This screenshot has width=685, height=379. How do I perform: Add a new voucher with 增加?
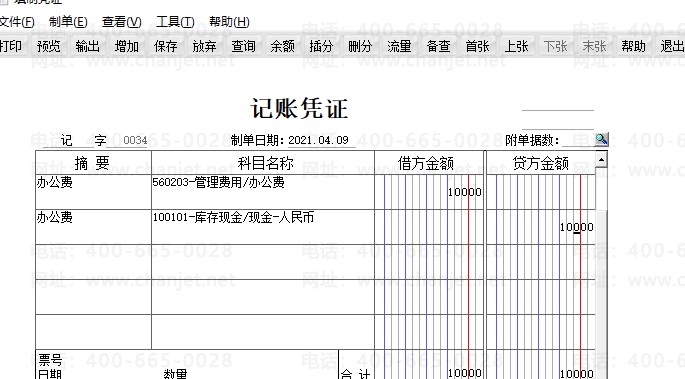127,46
